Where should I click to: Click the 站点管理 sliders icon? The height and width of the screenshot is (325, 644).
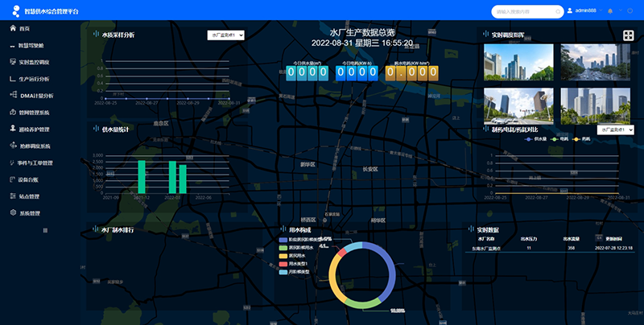pyautogui.click(x=13, y=196)
